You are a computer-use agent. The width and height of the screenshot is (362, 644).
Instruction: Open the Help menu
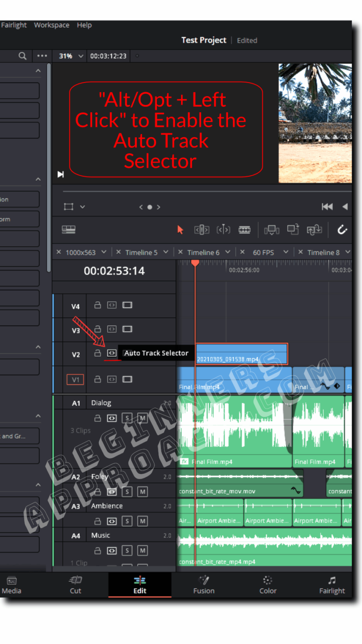point(84,25)
